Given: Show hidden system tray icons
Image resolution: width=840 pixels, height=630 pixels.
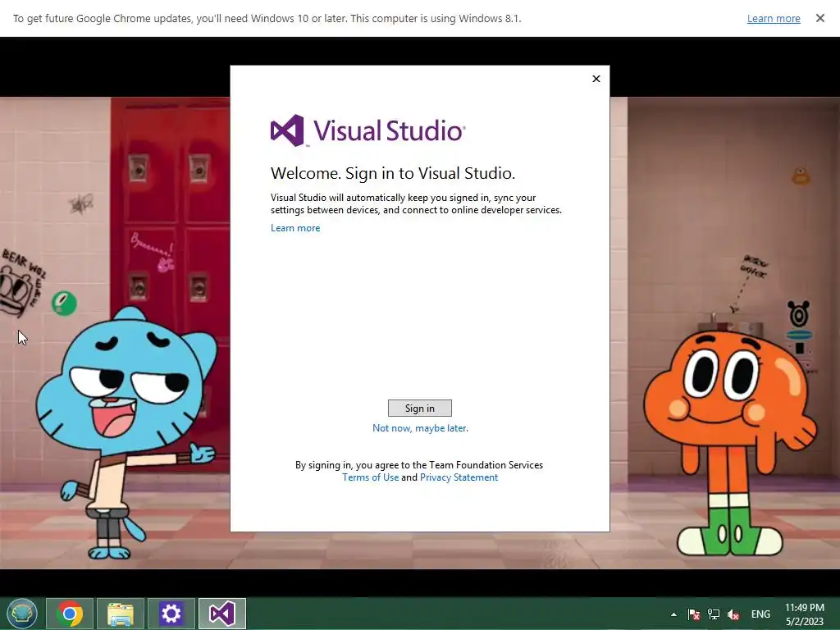Looking at the screenshot, I should [x=673, y=614].
